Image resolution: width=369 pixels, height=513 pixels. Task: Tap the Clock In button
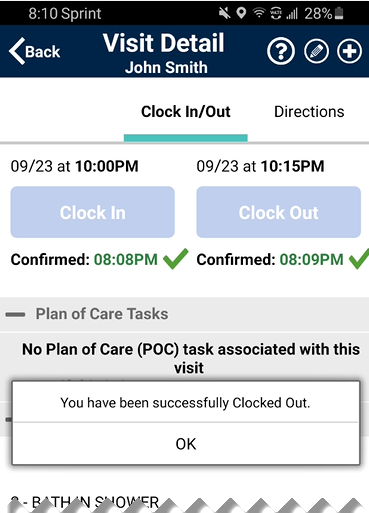93,212
